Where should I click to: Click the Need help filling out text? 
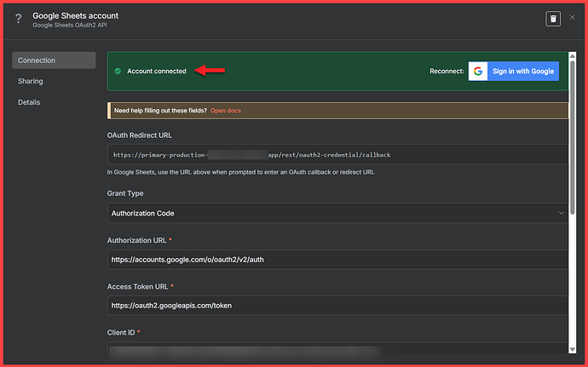160,111
